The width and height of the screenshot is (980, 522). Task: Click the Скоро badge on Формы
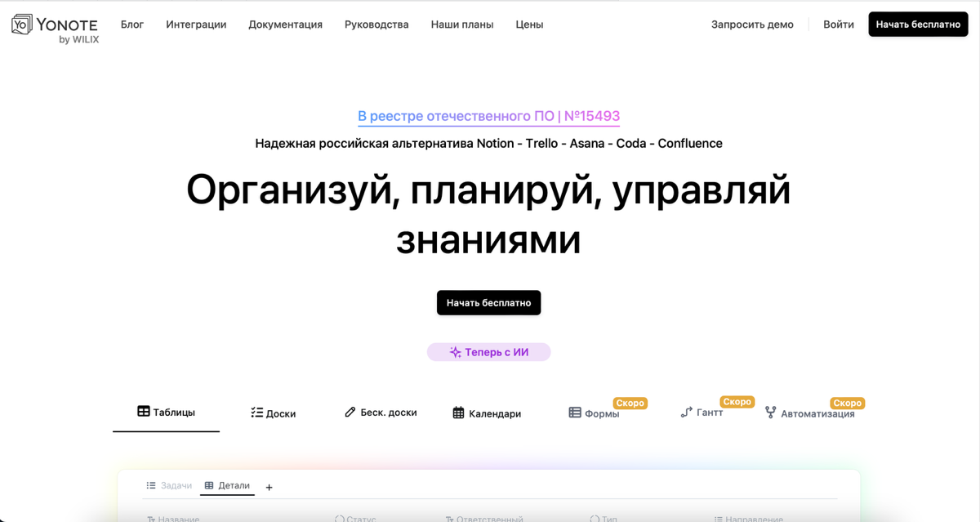click(630, 403)
